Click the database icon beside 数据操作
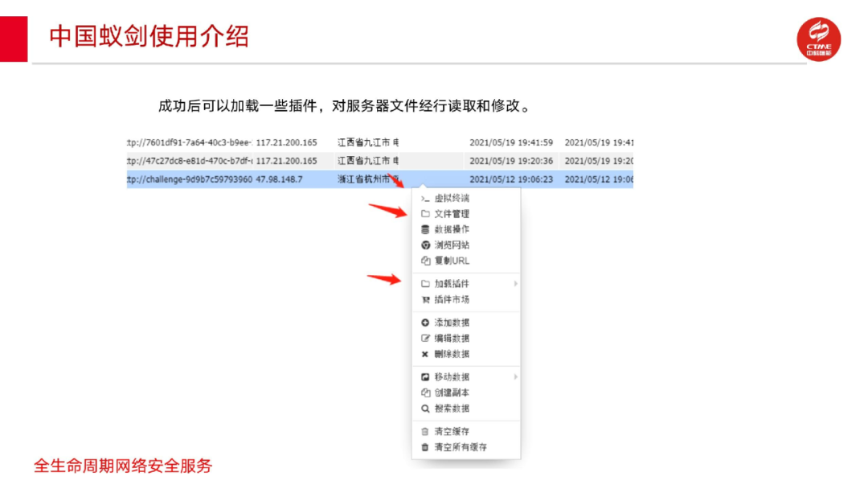868x489 pixels. [x=425, y=229]
